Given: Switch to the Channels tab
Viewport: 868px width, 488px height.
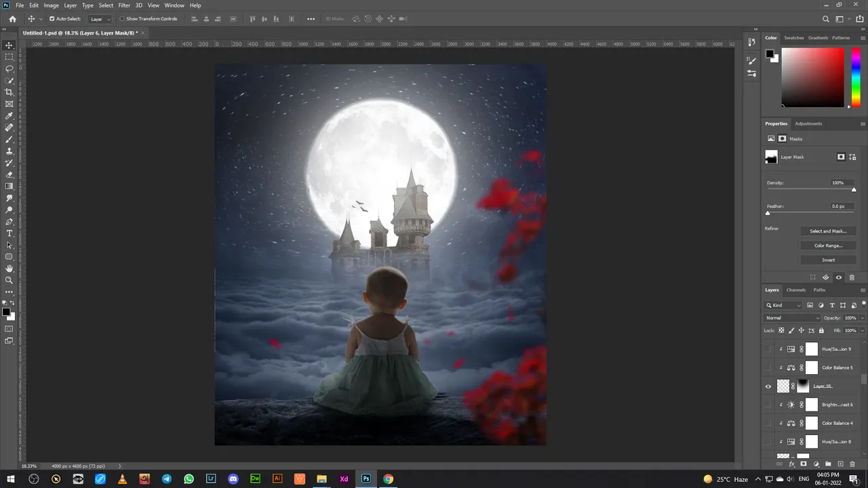Looking at the screenshot, I should point(796,290).
